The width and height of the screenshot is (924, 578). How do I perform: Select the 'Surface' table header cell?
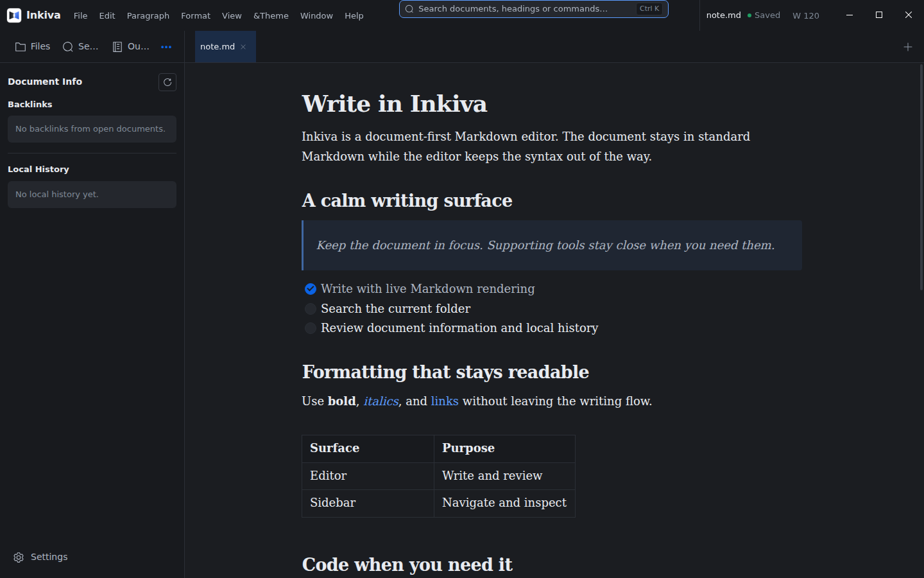368,449
